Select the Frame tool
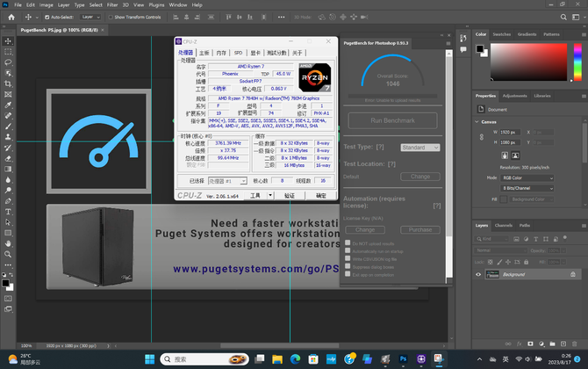588x369 pixels. [x=8, y=94]
